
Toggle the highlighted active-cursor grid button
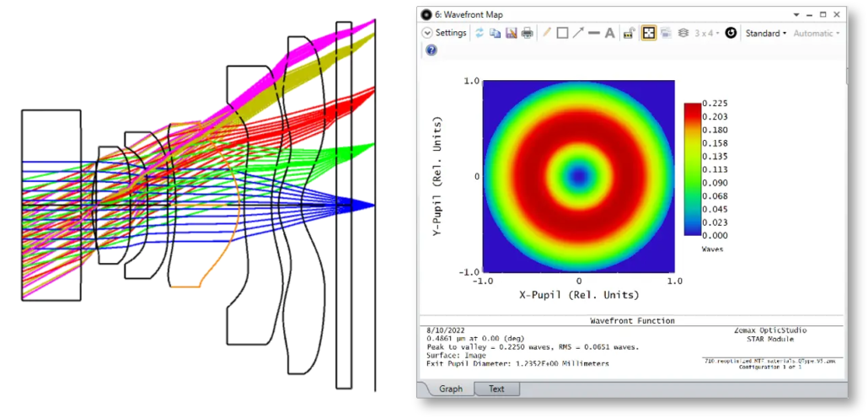pos(649,33)
